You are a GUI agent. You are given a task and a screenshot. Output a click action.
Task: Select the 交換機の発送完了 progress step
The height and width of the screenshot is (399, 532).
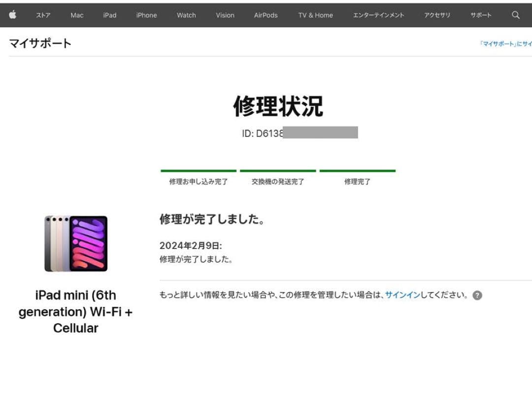tap(278, 178)
